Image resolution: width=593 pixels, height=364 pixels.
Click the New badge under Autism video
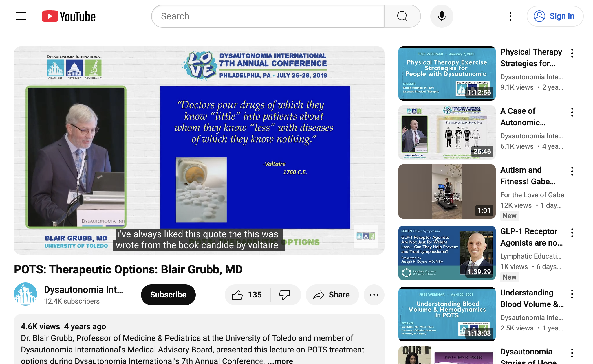coord(509,216)
